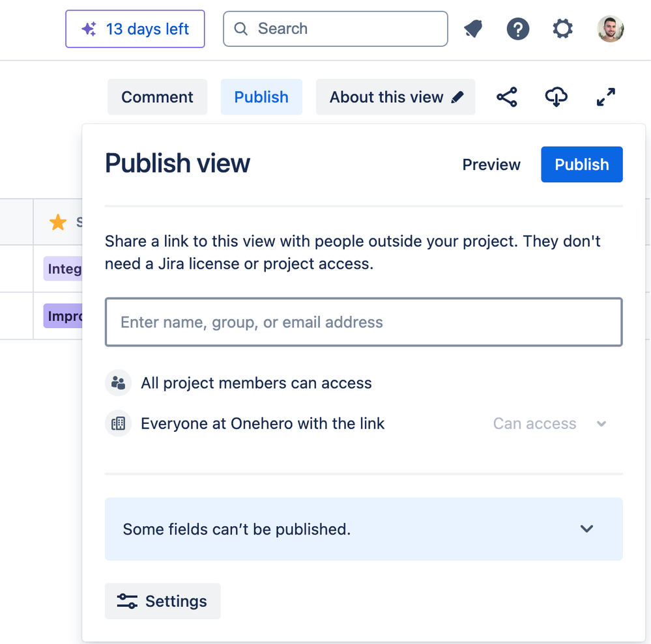Click the Publish toolbar button
Viewport: 651px width, 644px height.
[x=261, y=96]
